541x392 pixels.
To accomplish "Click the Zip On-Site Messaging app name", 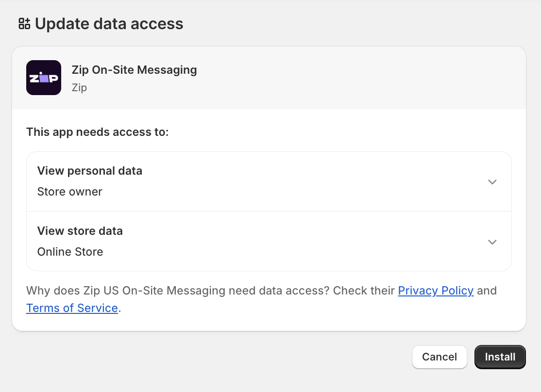I will pos(134,70).
